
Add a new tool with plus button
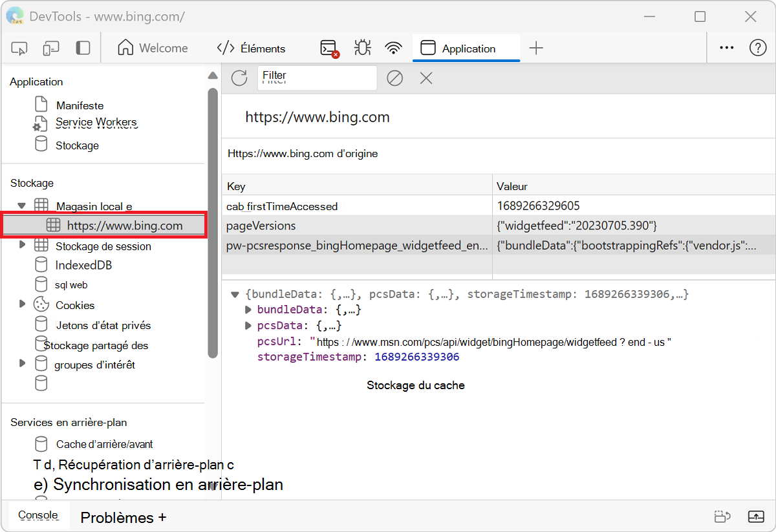click(x=536, y=48)
